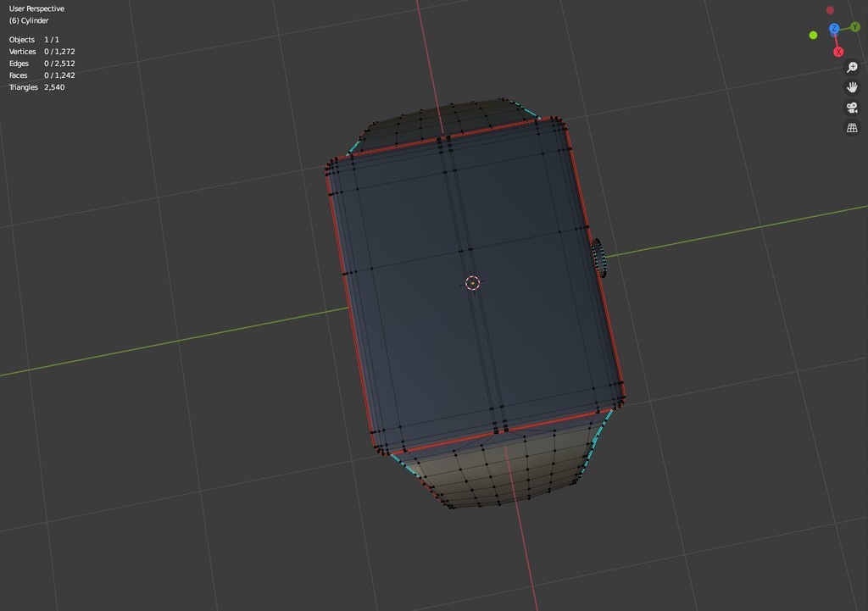
Task: Click the User Perspective overlay label
Action: tap(35, 8)
